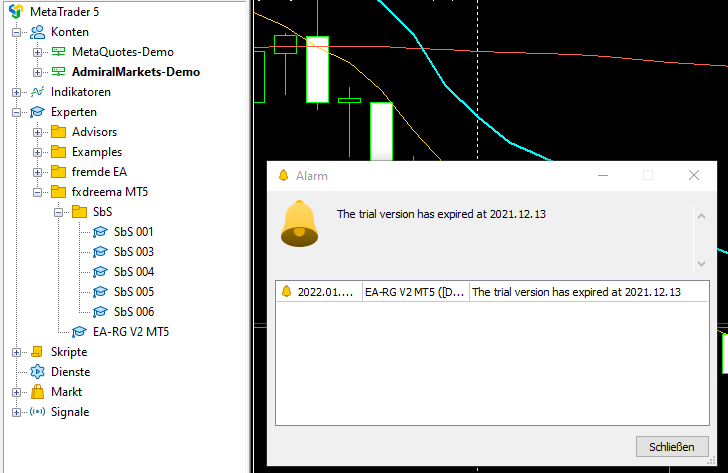This screenshot has width=728, height=473.
Task: Select the SbS 003 expert label
Action: 134,252
